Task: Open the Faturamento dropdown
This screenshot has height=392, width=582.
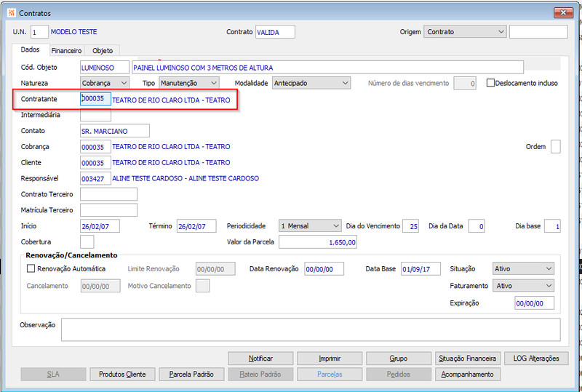Action: [x=523, y=286]
